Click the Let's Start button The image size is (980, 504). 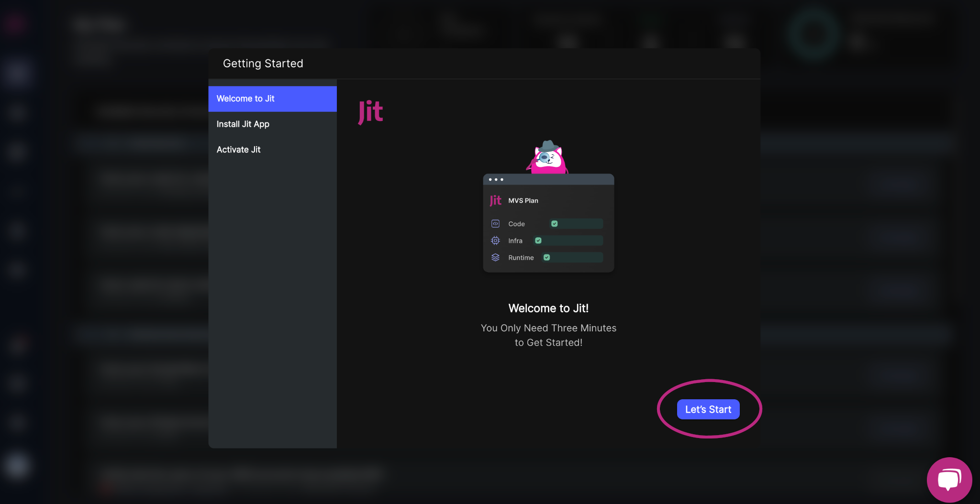[x=708, y=409]
